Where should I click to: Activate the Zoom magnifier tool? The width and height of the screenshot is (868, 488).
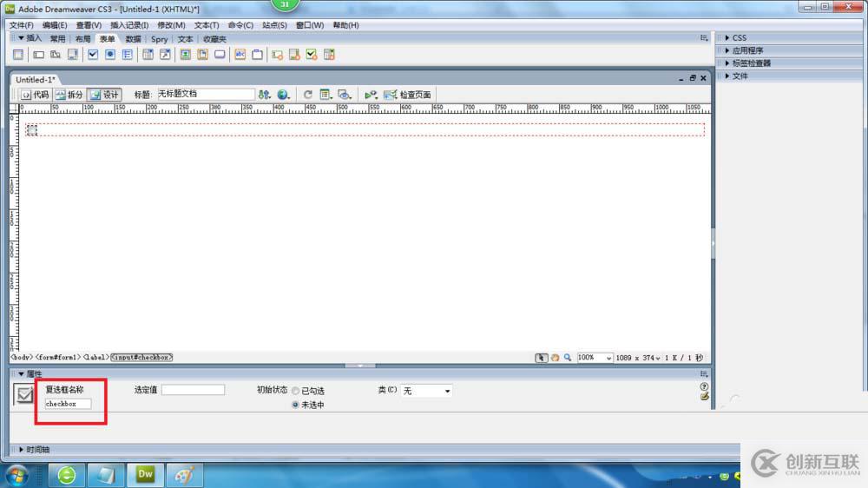click(568, 358)
